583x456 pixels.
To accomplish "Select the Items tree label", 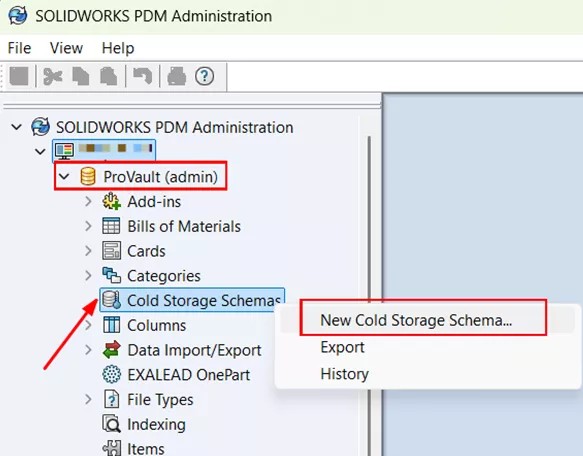I will point(146,449).
